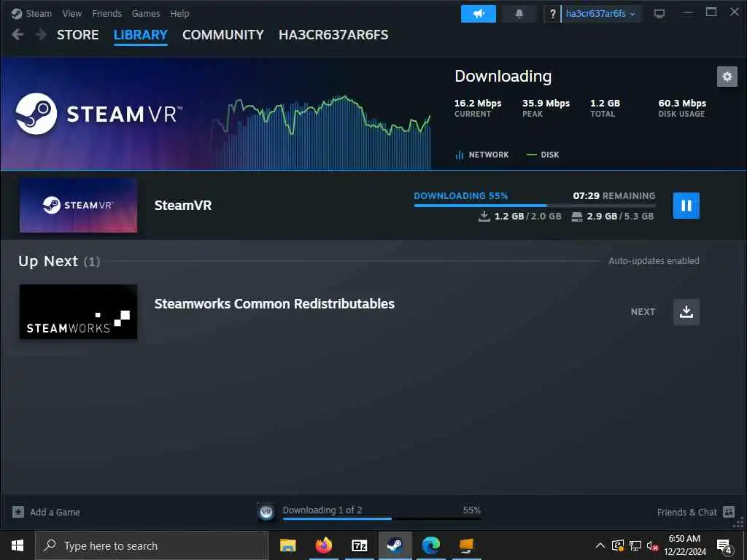Open notifications bell icon
The image size is (747, 560).
point(519,14)
